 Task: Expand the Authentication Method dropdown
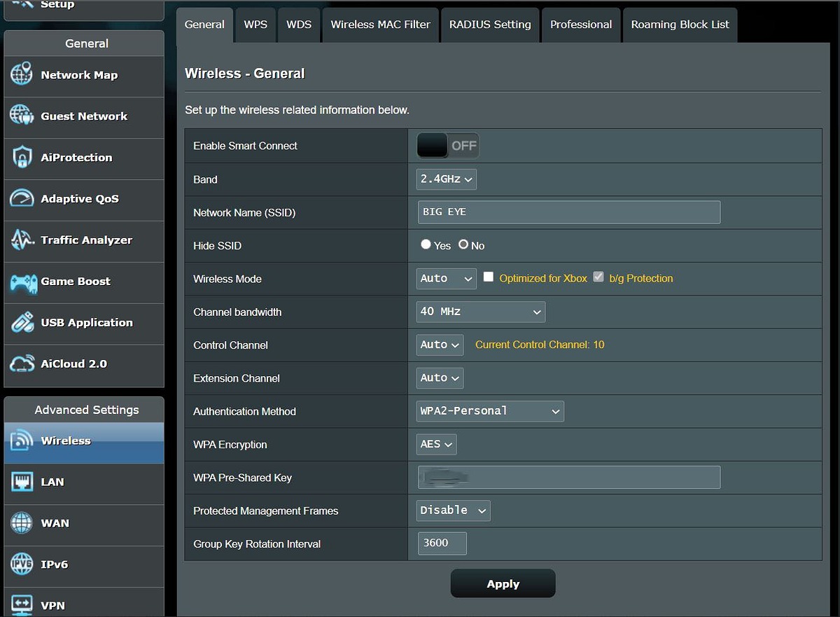(x=489, y=411)
